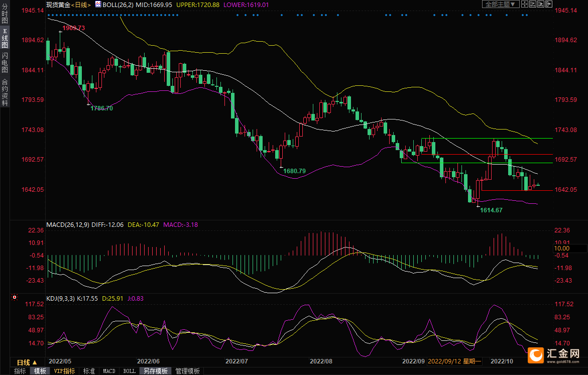Click the export chart icon
The width and height of the screenshot is (588, 375).
[x=548, y=4]
